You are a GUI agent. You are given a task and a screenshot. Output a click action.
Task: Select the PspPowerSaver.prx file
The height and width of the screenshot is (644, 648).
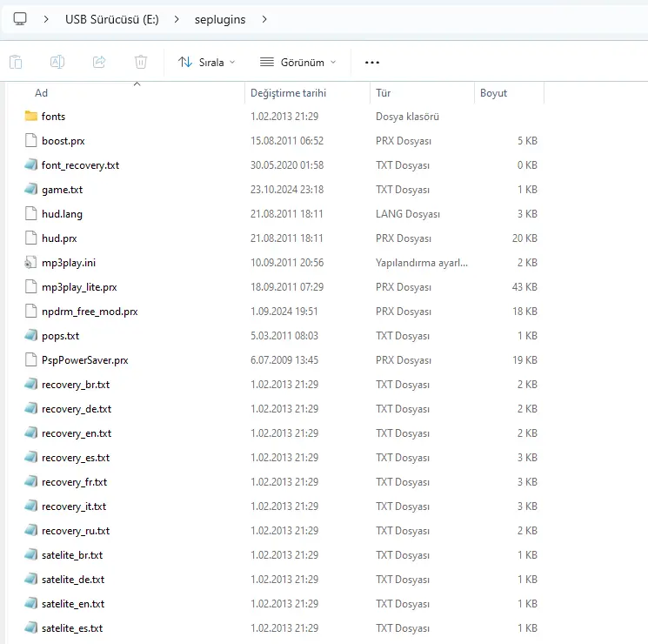pos(84,360)
